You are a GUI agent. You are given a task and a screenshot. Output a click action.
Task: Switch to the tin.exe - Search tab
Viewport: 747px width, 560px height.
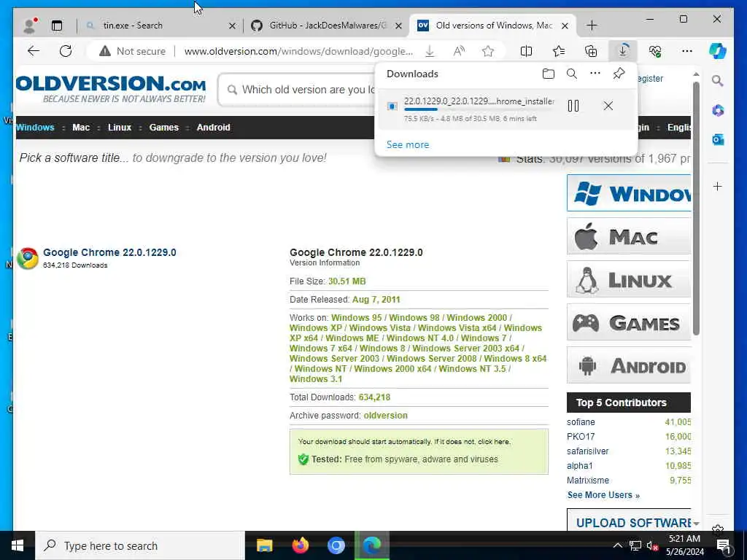[x=133, y=26]
